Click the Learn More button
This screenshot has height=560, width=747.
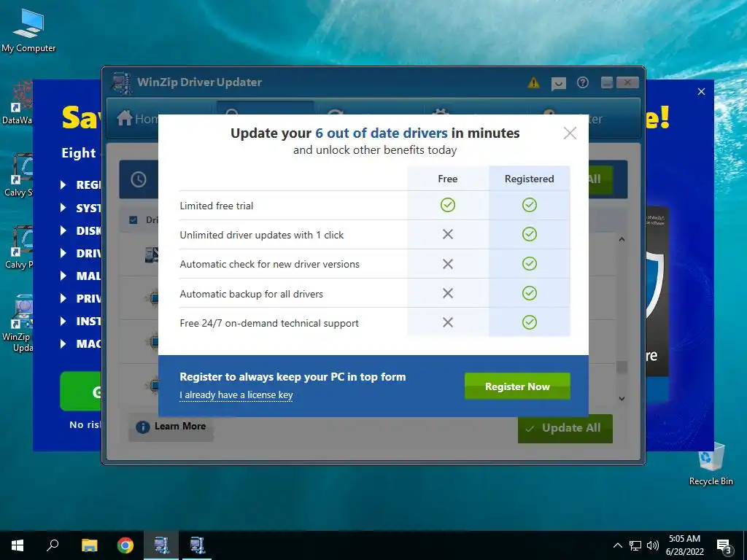171,427
